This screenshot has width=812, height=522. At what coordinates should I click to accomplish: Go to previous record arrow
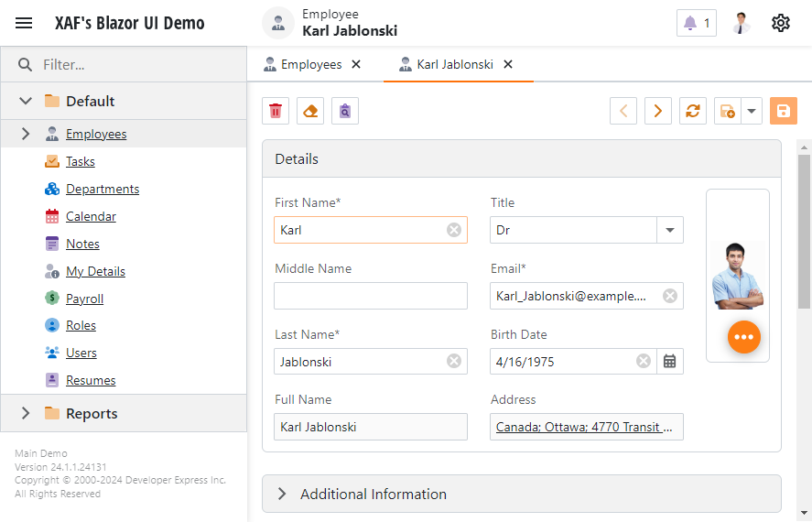click(623, 111)
